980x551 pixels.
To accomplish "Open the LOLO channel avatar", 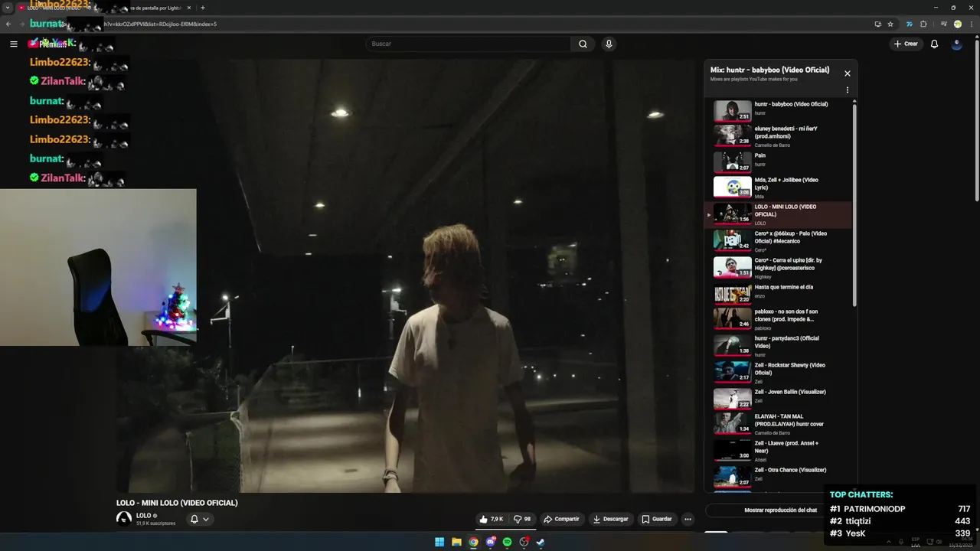I will click(x=124, y=519).
